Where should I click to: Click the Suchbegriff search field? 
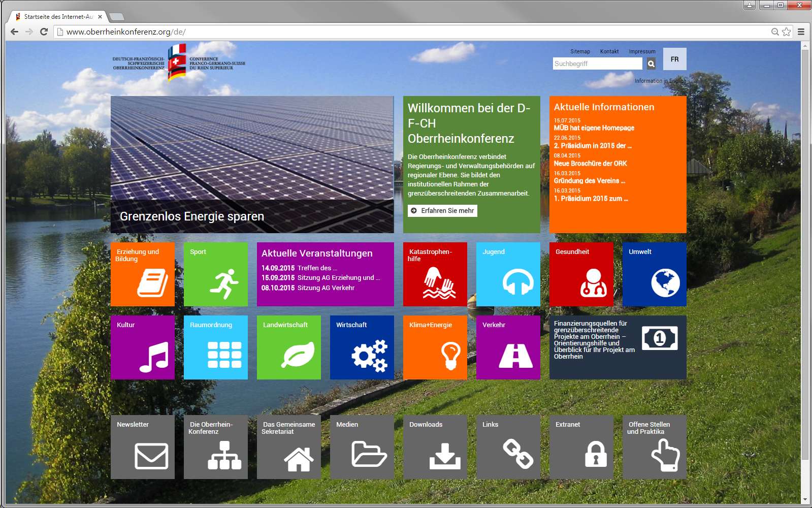point(597,63)
